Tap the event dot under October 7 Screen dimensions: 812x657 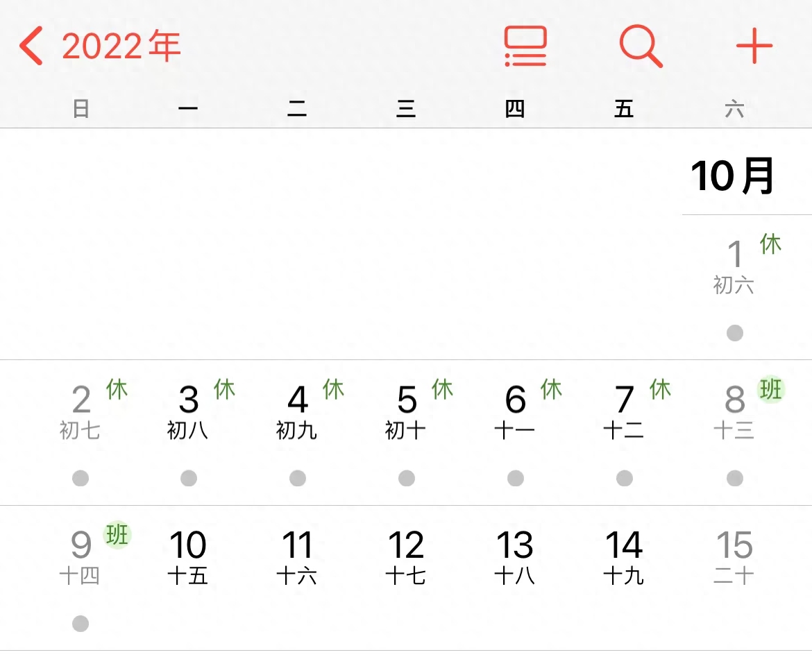(625, 478)
